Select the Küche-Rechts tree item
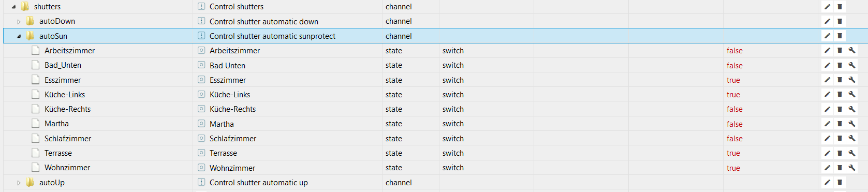 67,109
